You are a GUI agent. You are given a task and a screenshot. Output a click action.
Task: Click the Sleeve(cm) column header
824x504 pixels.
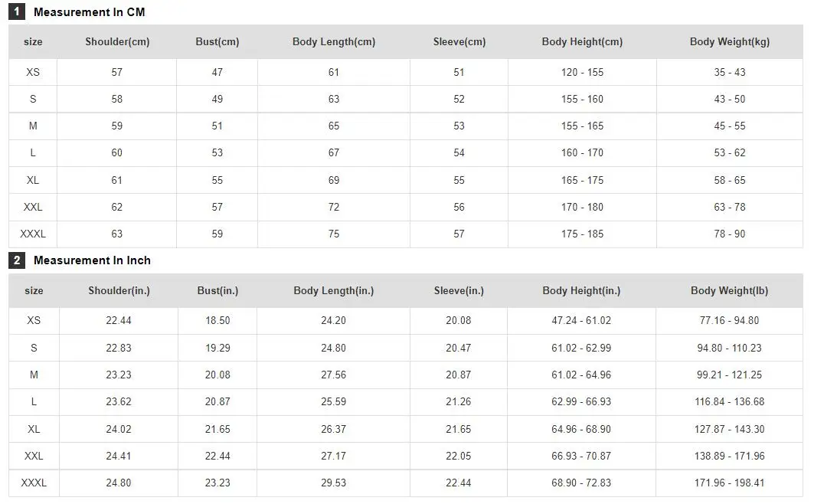point(459,41)
